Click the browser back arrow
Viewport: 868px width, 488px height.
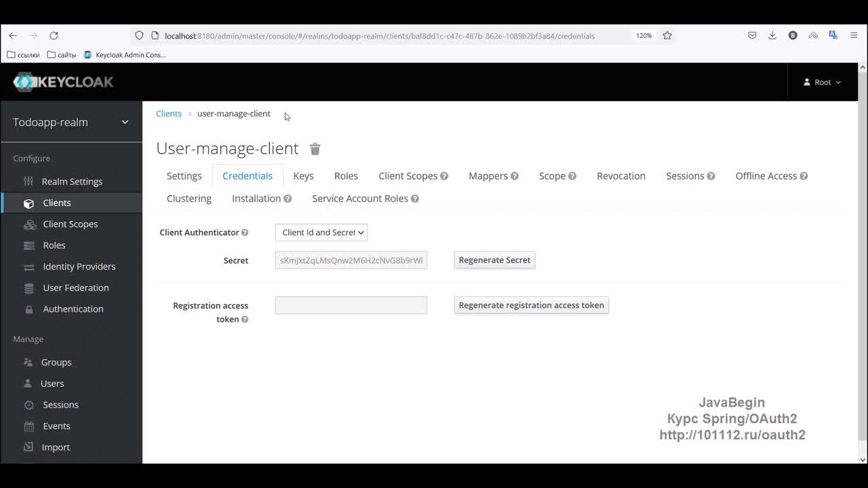tap(13, 35)
